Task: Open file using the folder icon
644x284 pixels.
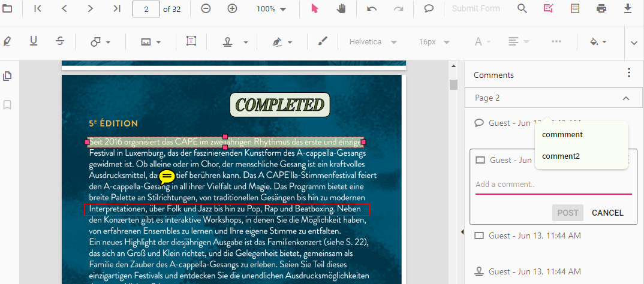Action: click(7, 8)
